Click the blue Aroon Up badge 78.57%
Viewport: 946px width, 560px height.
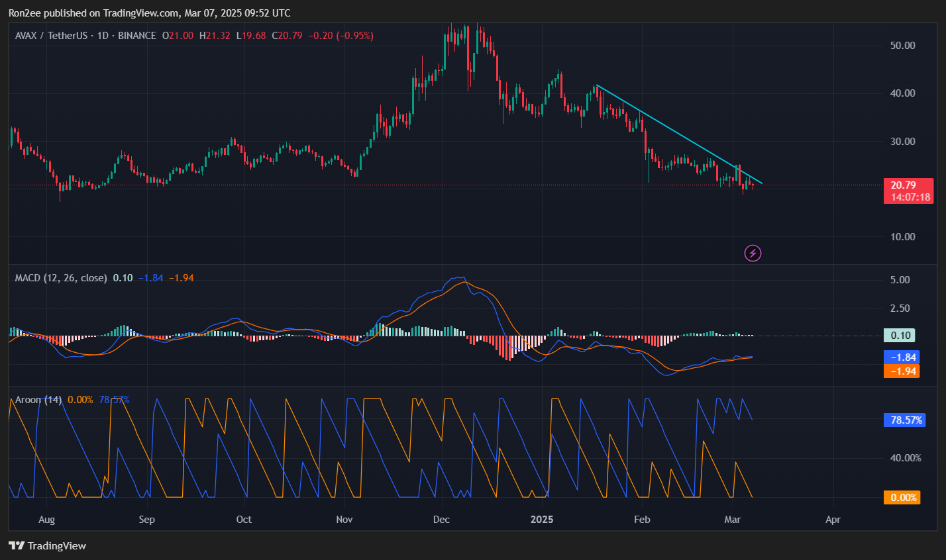pos(904,420)
